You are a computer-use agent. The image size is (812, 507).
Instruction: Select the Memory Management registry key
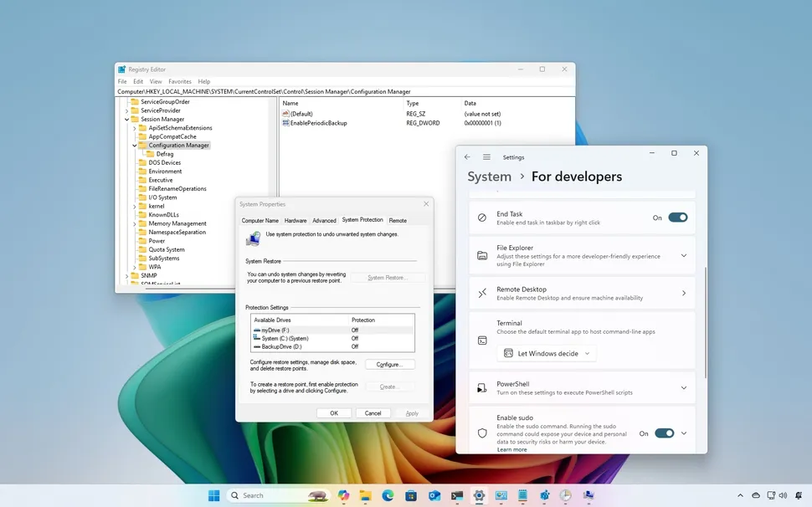click(177, 223)
